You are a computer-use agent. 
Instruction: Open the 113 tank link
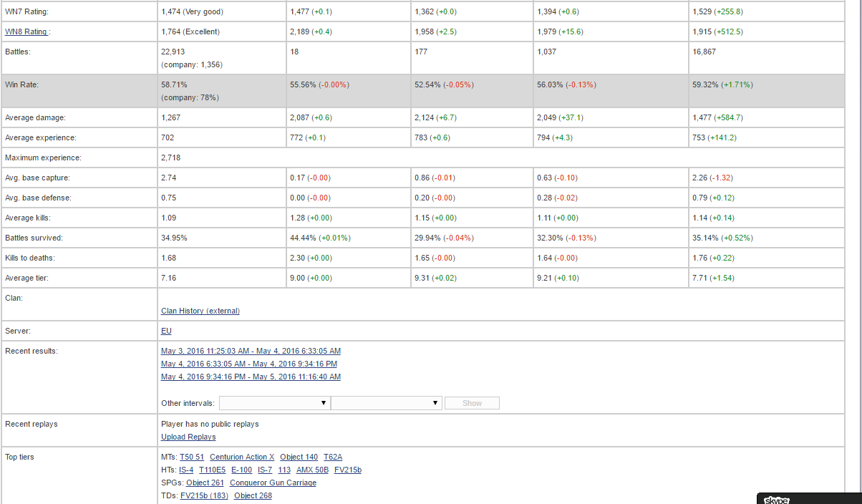[x=284, y=470]
